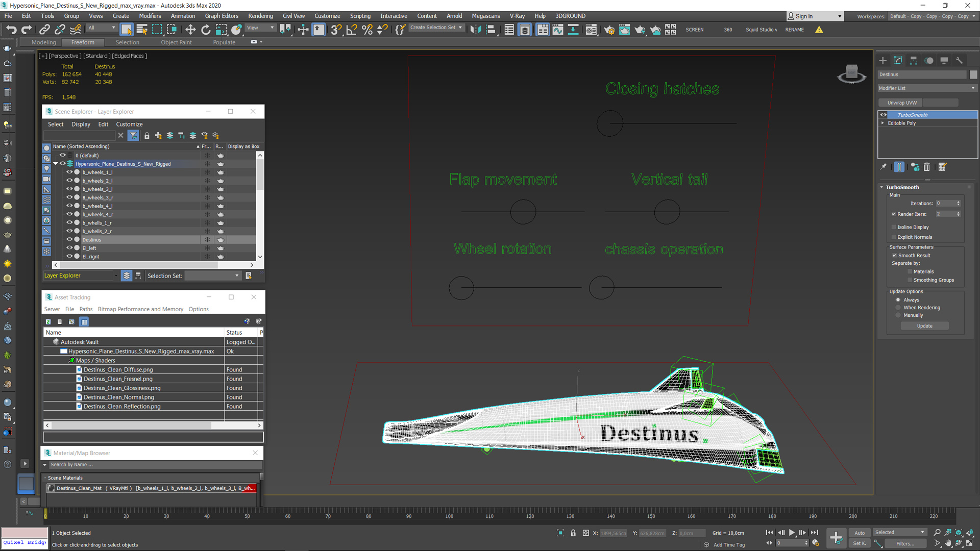
Task: Undo the last action from toolbar
Action: (x=11, y=30)
